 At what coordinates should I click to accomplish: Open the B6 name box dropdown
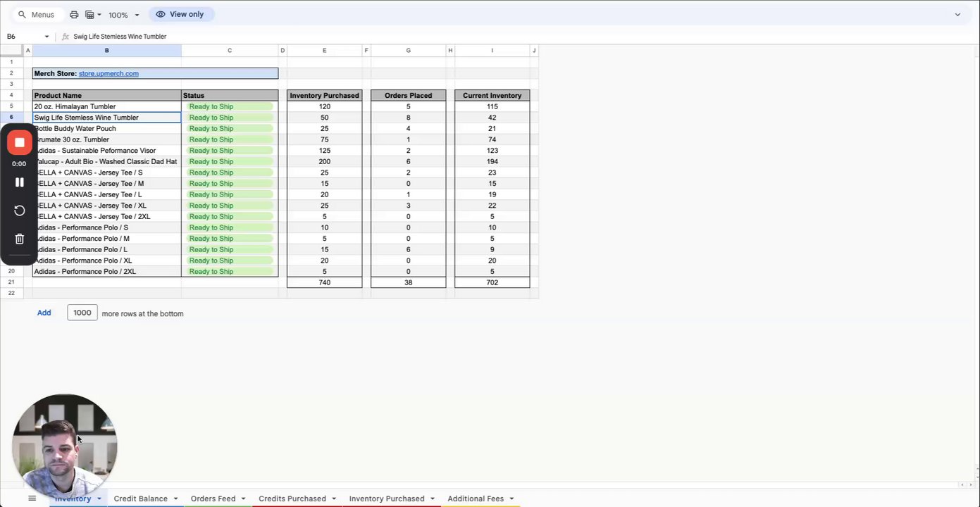pos(47,37)
